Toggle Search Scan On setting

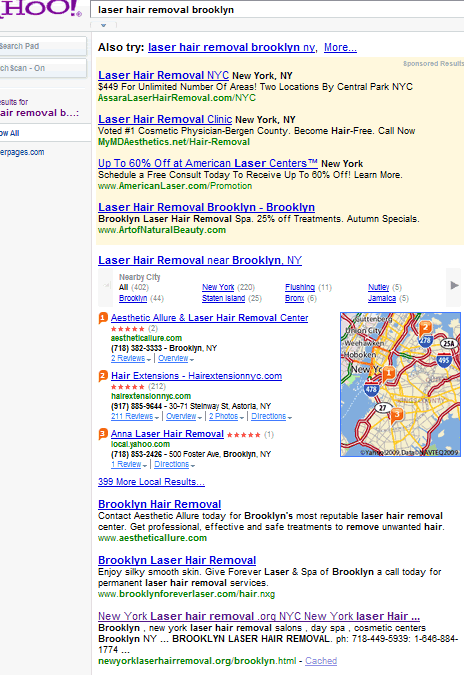[43, 68]
